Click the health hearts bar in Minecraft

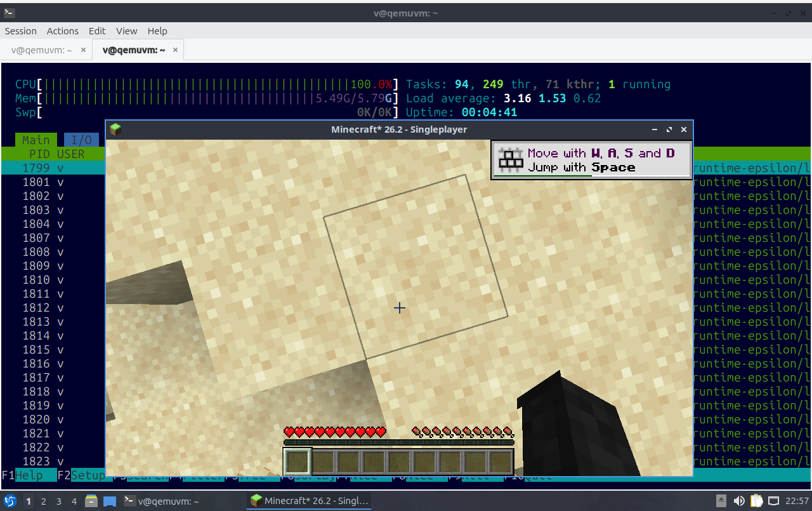[x=335, y=432]
